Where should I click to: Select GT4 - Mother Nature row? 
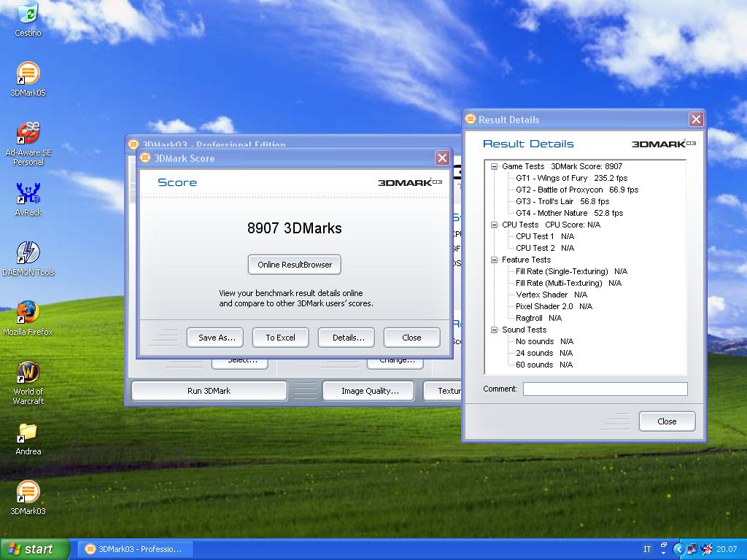[x=569, y=214]
